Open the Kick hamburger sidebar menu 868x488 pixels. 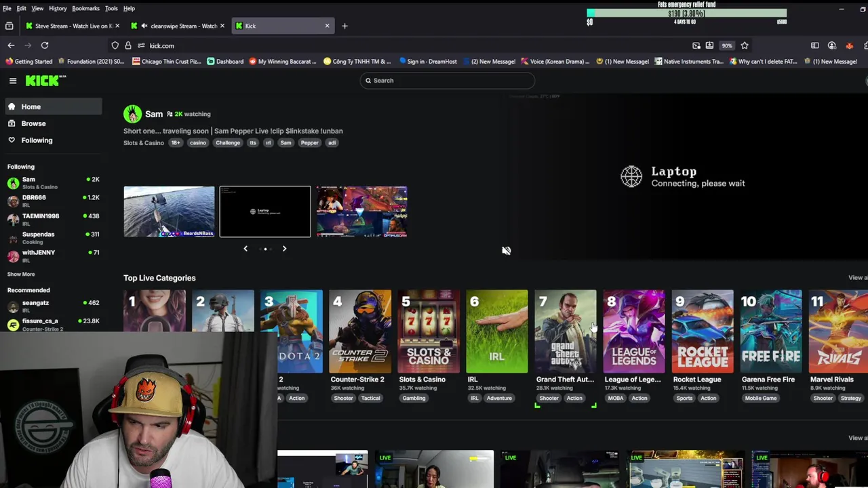tap(13, 81)
